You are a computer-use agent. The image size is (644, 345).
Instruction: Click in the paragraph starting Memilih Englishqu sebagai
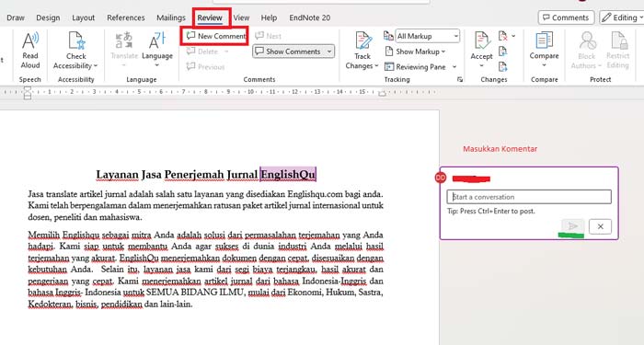click(205, 270)
